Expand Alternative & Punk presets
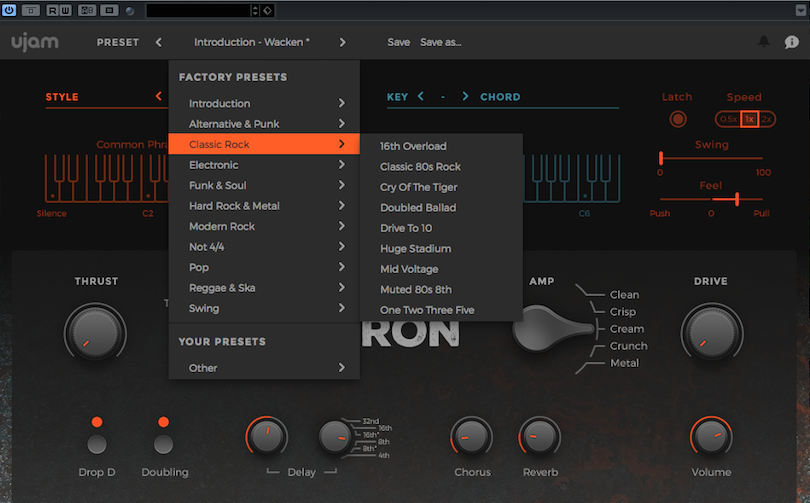The image size is (810, 503). [x=264, y=124]
